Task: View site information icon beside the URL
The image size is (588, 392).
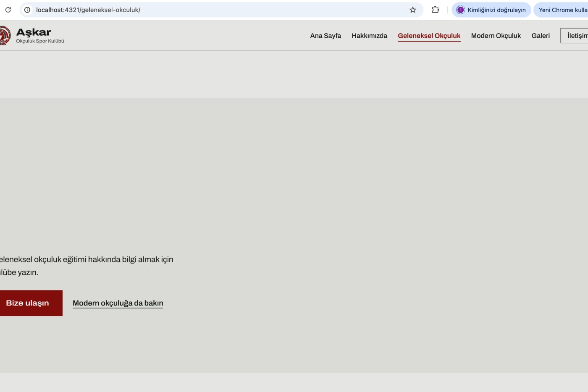Action: (27, 10)
